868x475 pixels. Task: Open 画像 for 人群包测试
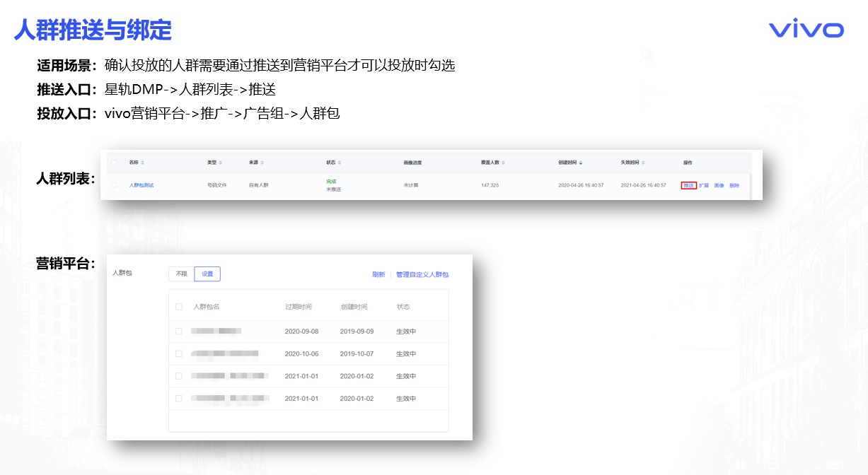pyautogui.click(x=719, y=185)
